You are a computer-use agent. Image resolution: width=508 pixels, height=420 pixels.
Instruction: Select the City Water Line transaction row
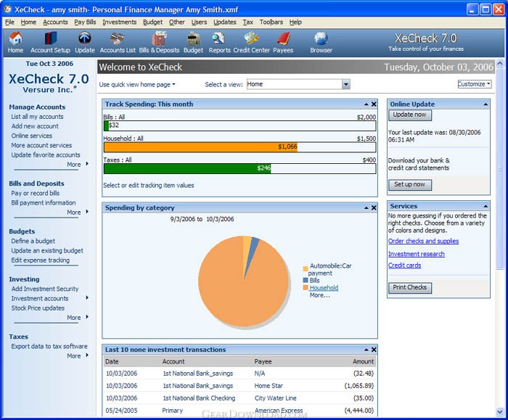[239, 398]
